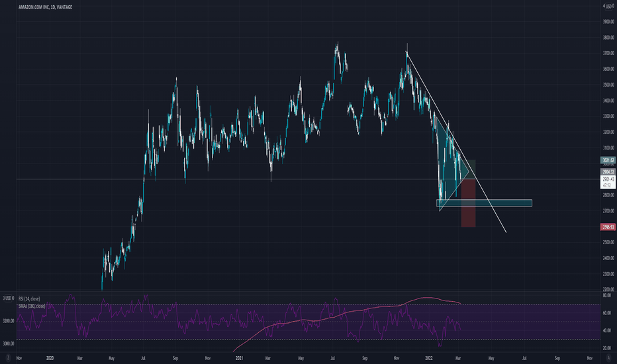Click the 3200.00 main price scale label
Image resolution: width=617 pixels, height=364 pixels.
(x=608, y=132)
